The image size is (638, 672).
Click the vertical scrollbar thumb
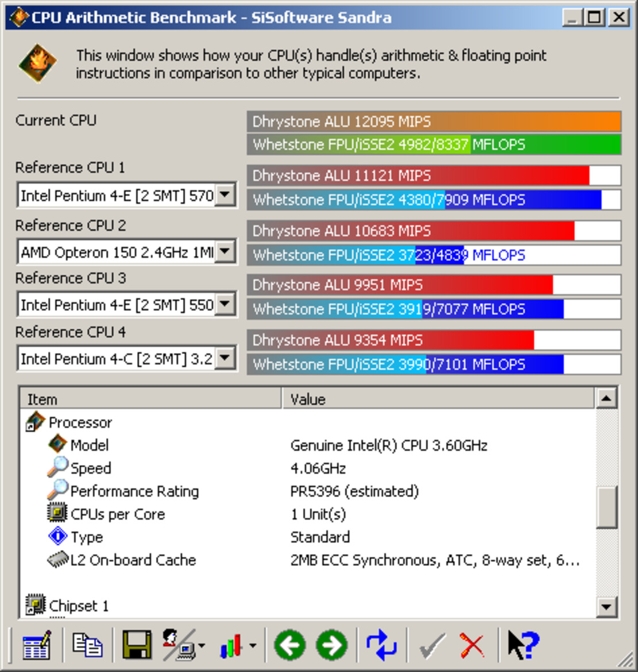tap(606, 507)
